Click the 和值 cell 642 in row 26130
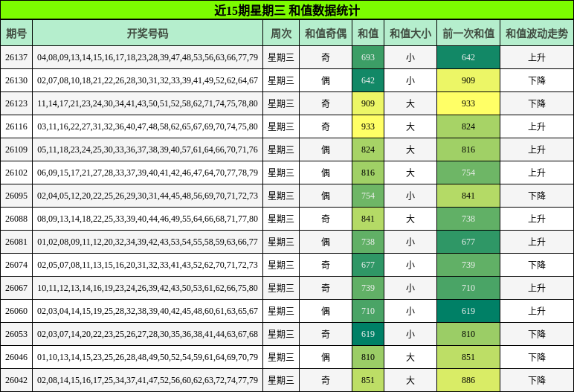 point(368,80)
